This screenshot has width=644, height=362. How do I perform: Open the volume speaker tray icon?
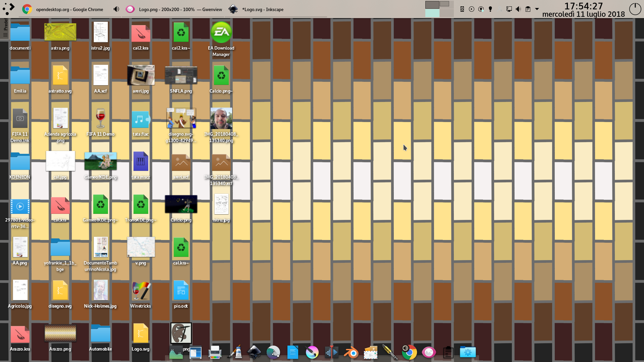coord(519,9)
